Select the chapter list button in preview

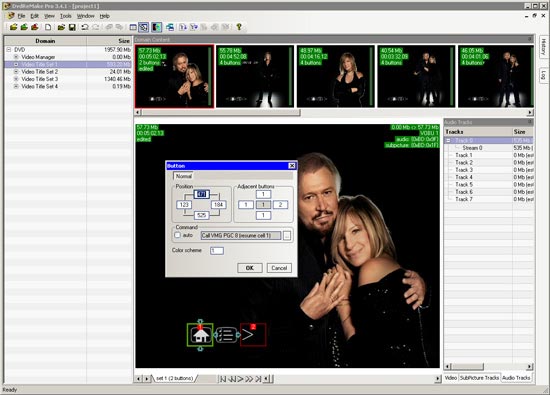coord(227,335)
